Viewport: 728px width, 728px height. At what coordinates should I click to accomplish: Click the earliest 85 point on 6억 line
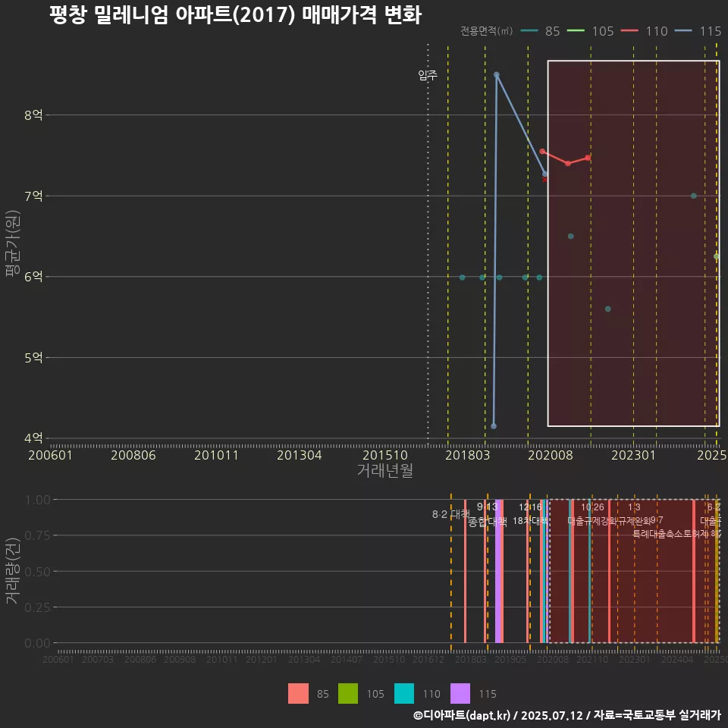click(462, 278)
